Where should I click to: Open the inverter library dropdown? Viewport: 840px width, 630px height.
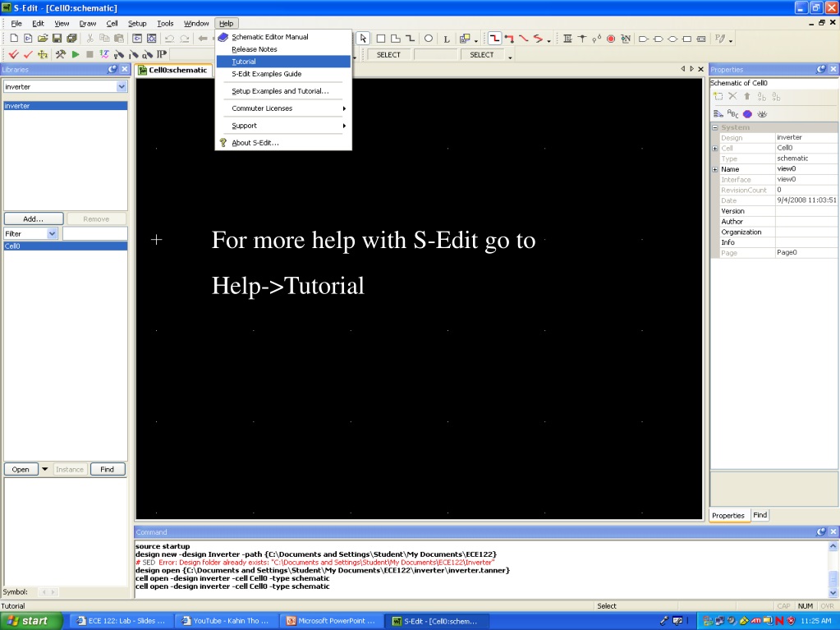(x=122, y=87)
